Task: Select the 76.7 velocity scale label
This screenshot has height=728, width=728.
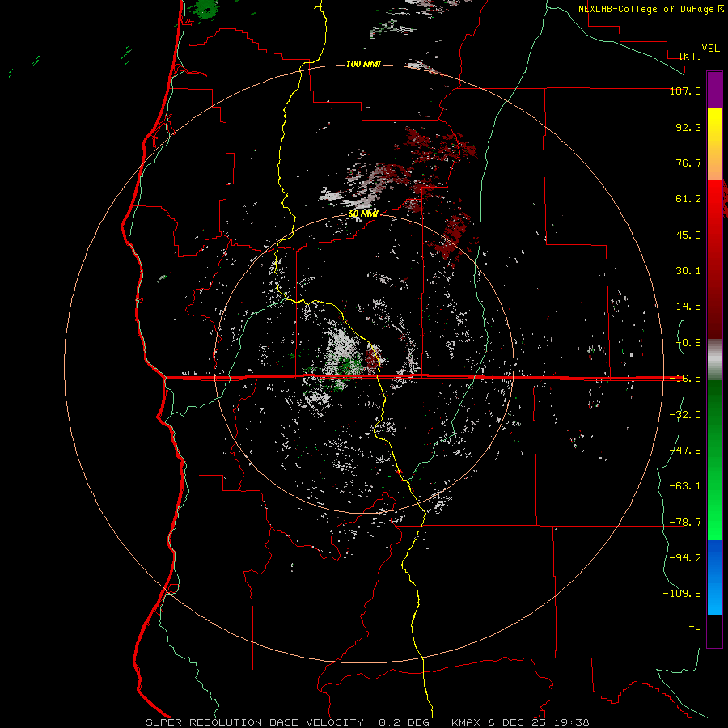Action: click(688, 163)
